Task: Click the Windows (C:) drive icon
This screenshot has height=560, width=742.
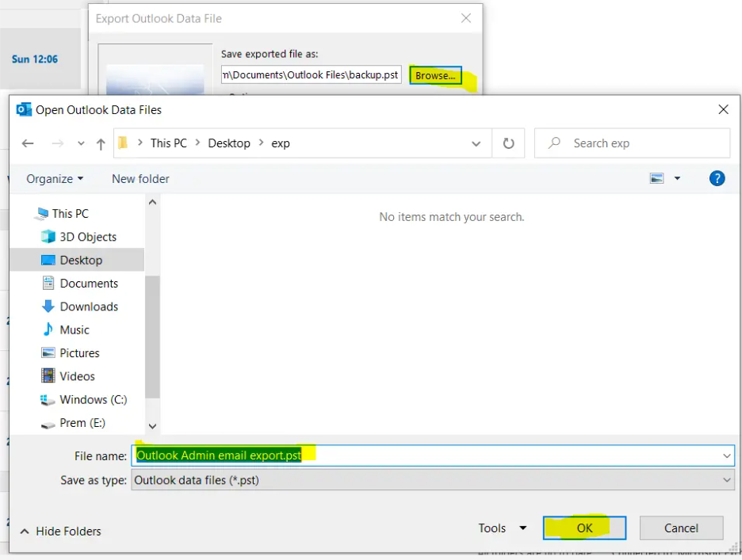Action: click(48, 401)
